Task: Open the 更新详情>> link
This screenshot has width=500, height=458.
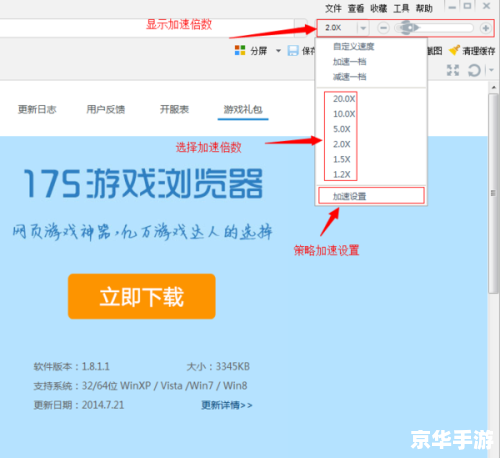Action: coord(227,405)
